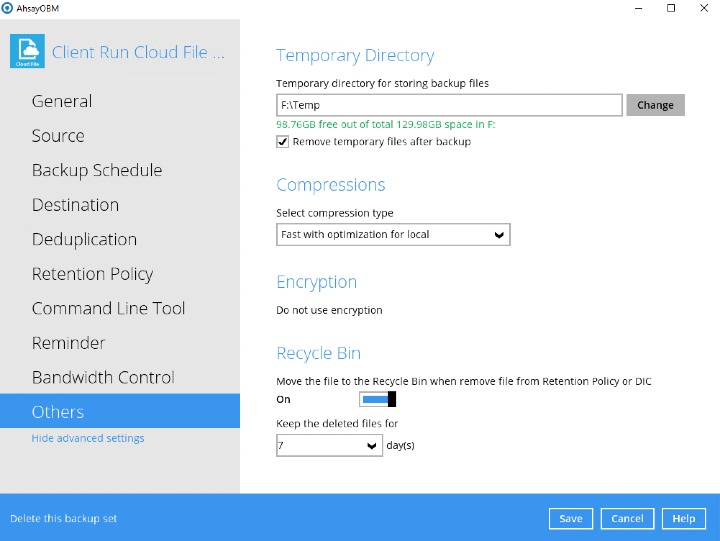Open the Reminder section
720x541 pixels.
(68, 343)
